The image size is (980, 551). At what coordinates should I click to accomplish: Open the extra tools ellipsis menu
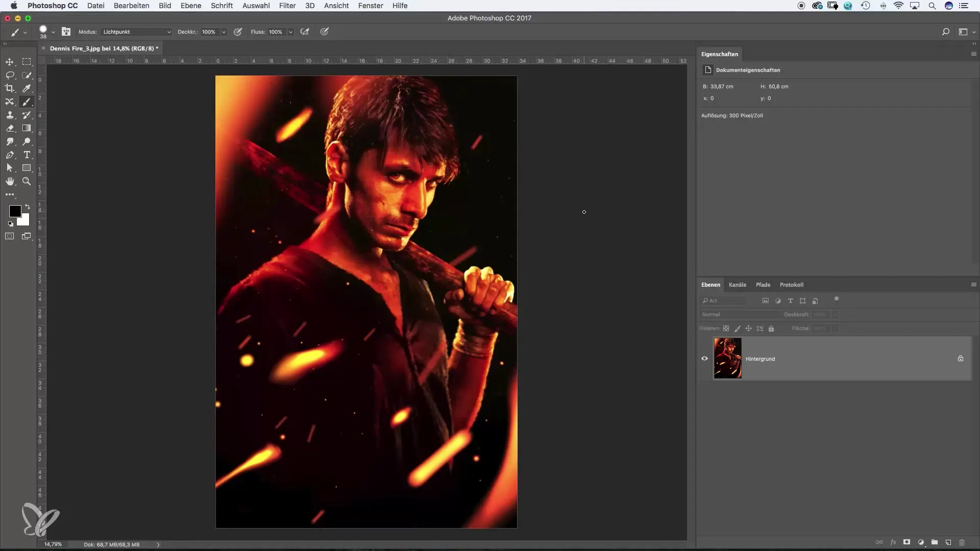click(10, 194)
